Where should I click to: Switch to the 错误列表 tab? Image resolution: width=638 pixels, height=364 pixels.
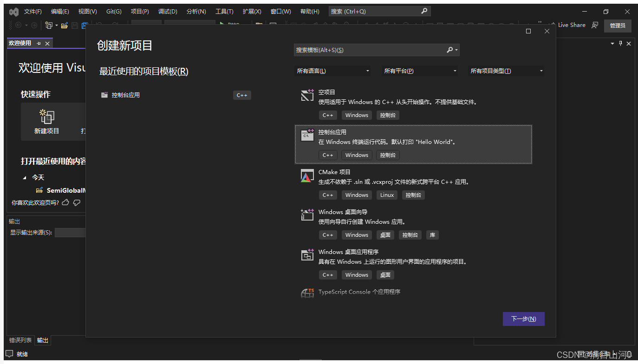(20, 340)
